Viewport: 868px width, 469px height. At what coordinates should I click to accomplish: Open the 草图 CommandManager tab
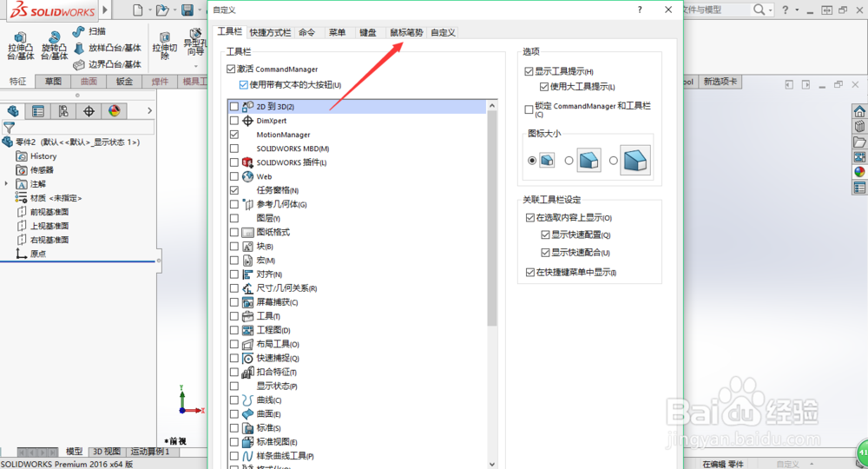point(53,82)
